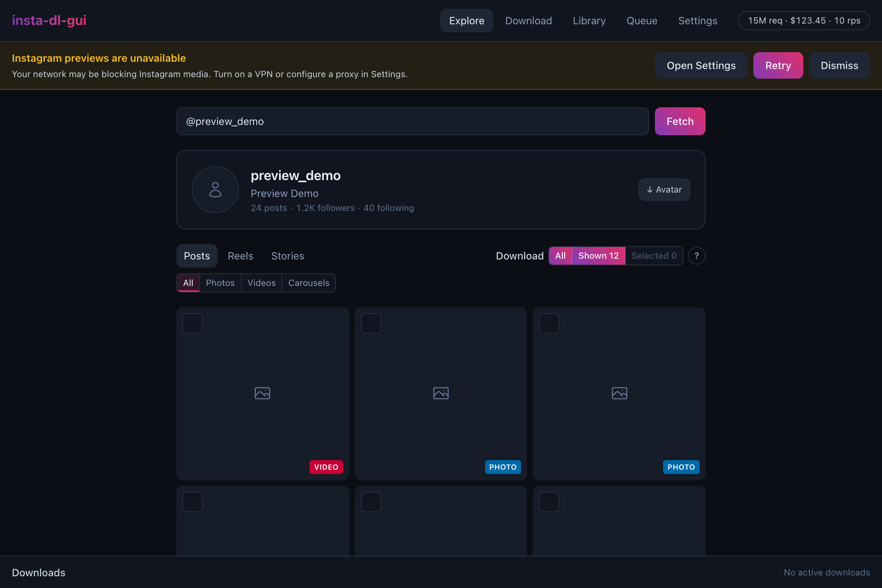Click the PHOTO badge on right post
Viewport: 882px width, 588px height.
pos(681,467)
